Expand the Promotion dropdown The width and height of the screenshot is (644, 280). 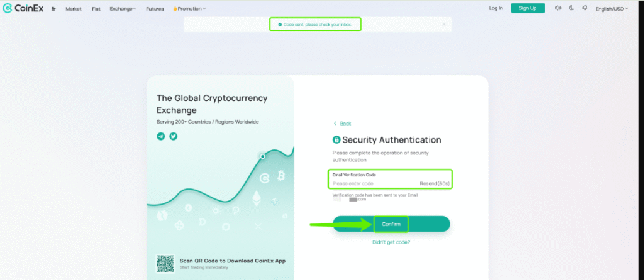(190, 9)
